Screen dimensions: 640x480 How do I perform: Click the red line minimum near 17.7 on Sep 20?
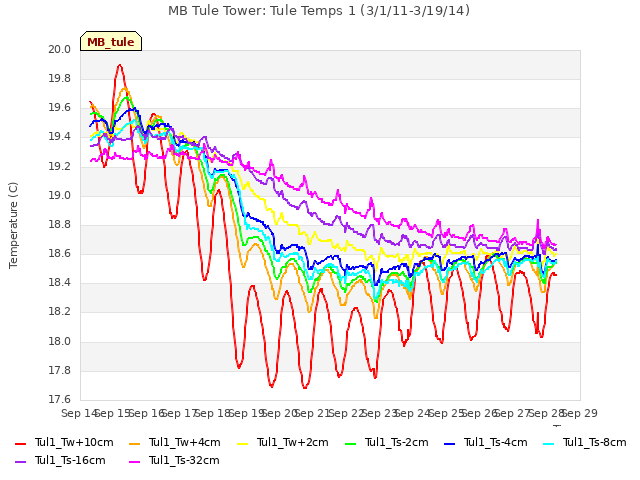[271, 386]
